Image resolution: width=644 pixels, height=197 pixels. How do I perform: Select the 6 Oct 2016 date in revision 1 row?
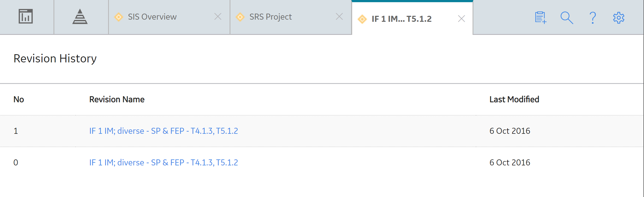510,131
